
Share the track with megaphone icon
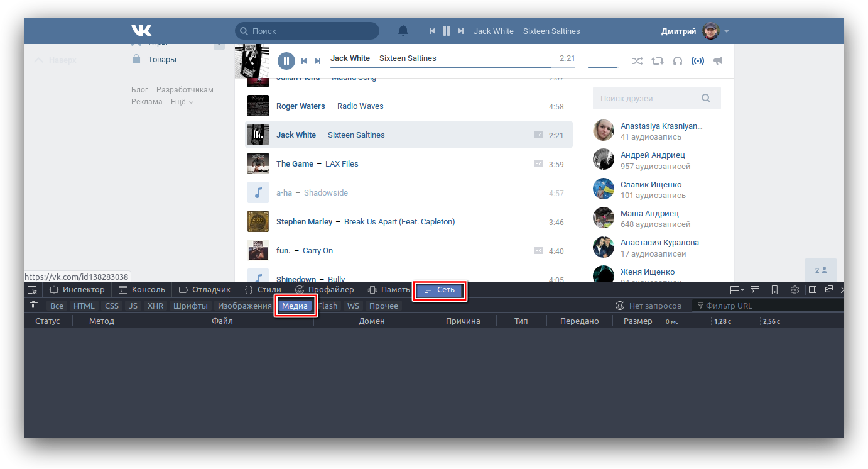(x=718, y=61)
